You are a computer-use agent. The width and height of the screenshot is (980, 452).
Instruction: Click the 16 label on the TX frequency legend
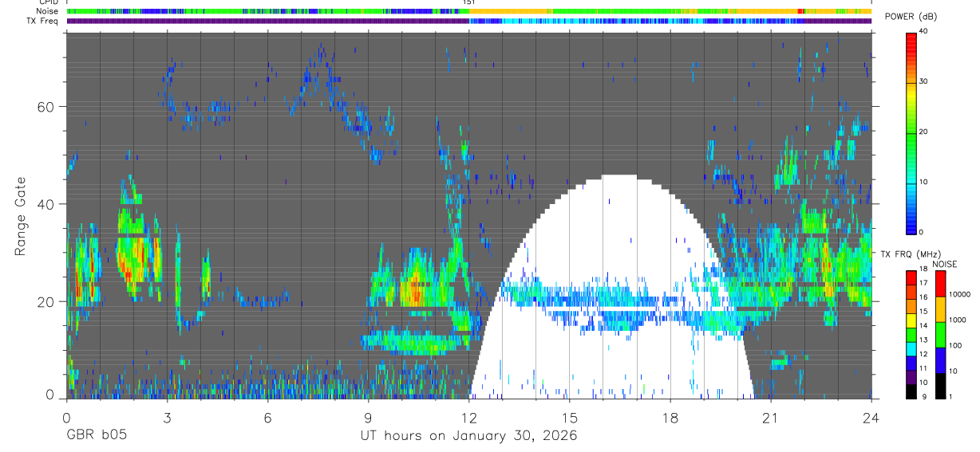tap(923, 297)
